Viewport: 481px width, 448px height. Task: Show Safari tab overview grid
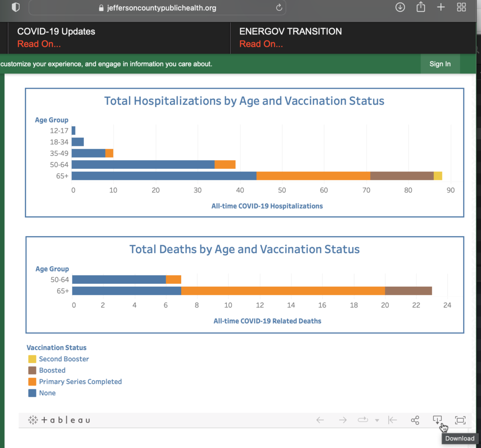462,7
